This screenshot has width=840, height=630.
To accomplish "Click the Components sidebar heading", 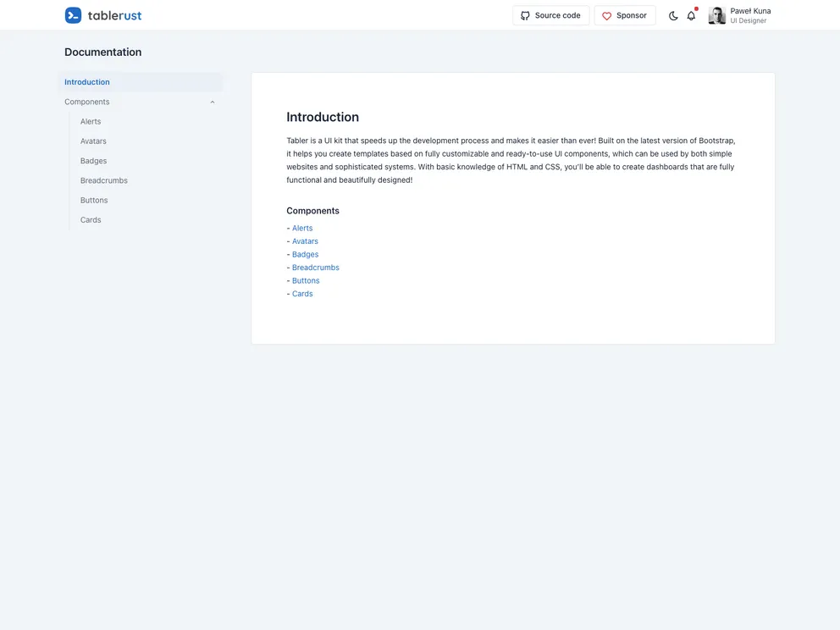I will pos(87,101).
